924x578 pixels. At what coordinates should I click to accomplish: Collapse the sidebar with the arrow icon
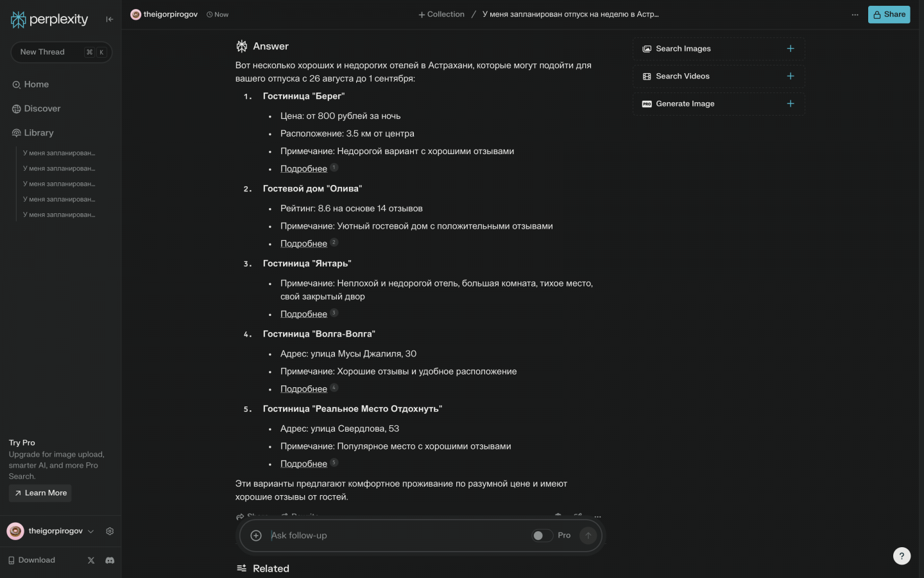tap(110, 19)
